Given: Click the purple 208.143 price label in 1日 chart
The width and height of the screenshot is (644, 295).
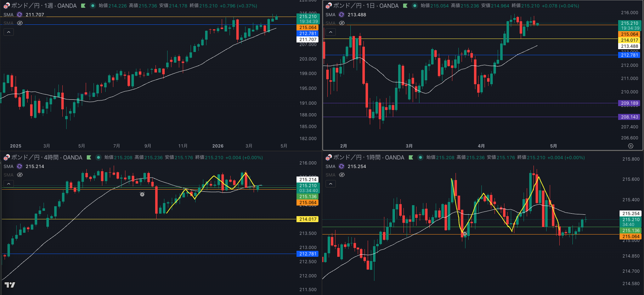Looking at the screenshot, I should pyautogui.click(x=629, y=117).
